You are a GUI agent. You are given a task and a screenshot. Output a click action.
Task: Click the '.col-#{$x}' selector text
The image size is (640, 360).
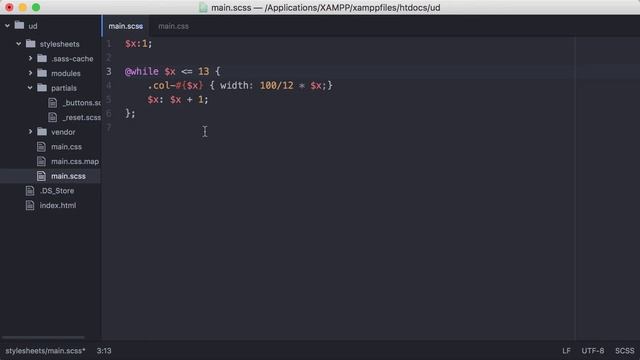pos(175,85)
